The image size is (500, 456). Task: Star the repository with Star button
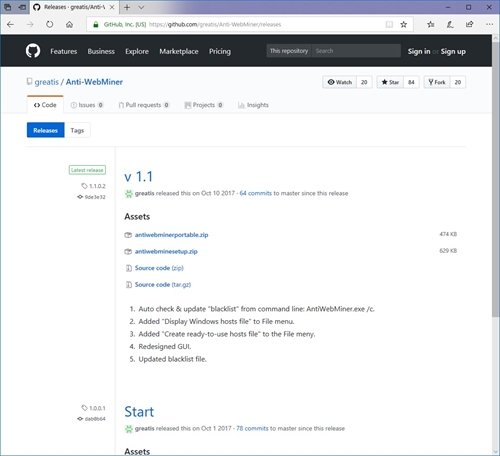pos(390,82)
